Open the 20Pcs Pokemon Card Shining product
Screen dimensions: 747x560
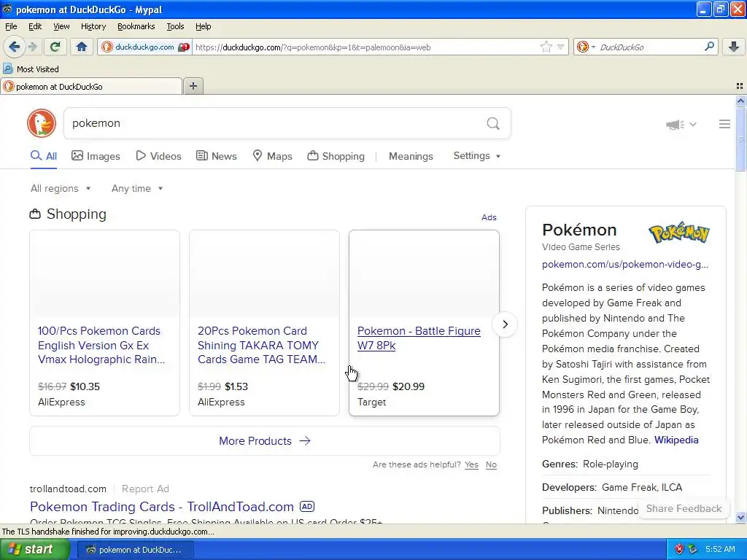pyautogui.click(x=262, y=345)
